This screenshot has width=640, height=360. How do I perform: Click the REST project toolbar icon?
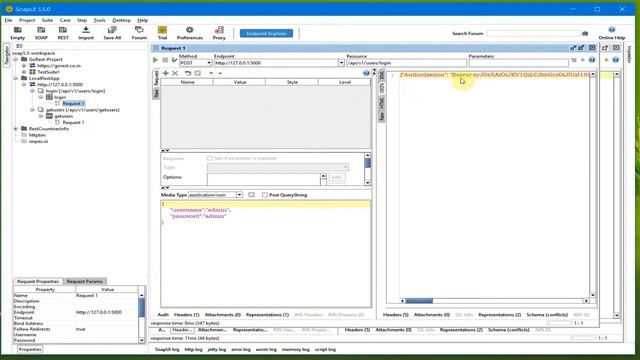coord(63,33)
